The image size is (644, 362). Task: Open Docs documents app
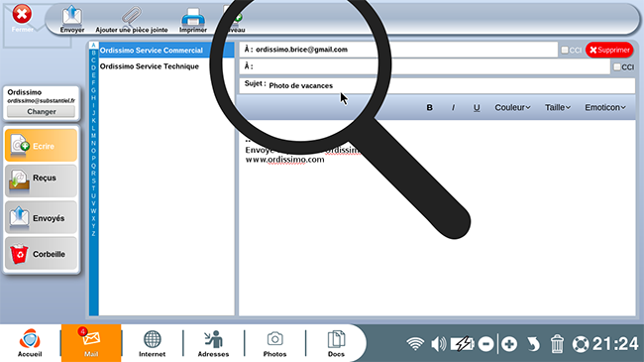(336, 343)
